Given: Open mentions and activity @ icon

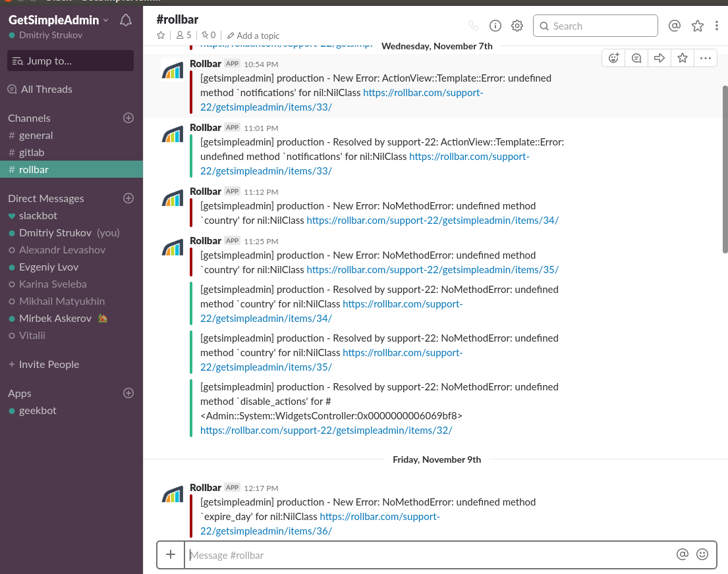Looking at the screenshot, I should (674, 26).
